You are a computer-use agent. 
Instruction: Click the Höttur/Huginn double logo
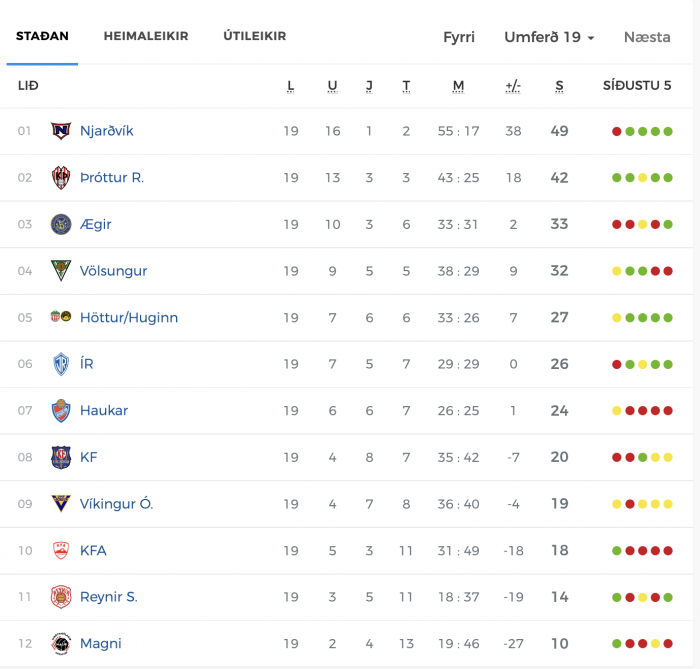(x=61, y=316)
